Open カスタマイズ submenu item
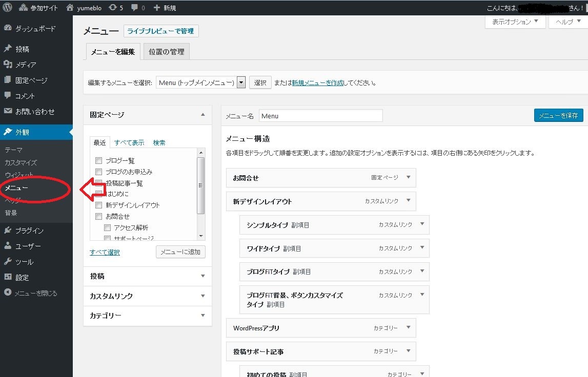This screenshot has height=377, width=588. click(21, 163)
